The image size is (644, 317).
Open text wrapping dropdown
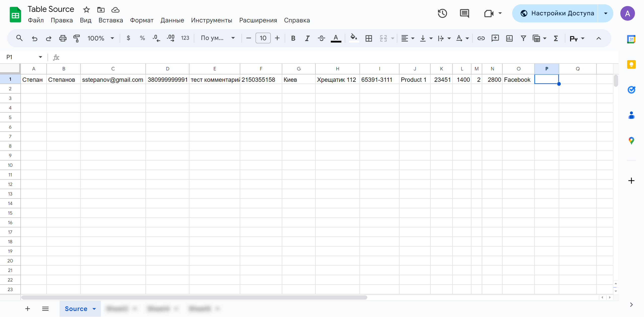pyautogui.click(x=444, y=38)
